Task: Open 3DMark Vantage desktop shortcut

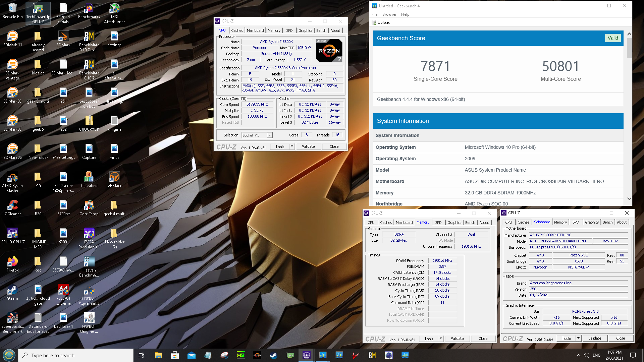Action: pyautogui.click(x=12, y=69)
